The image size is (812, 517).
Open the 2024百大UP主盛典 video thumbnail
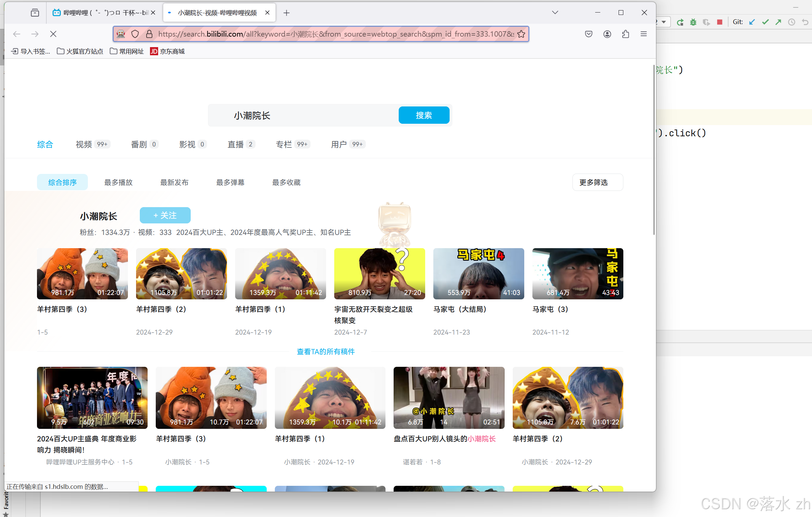[x=92, y=398]
